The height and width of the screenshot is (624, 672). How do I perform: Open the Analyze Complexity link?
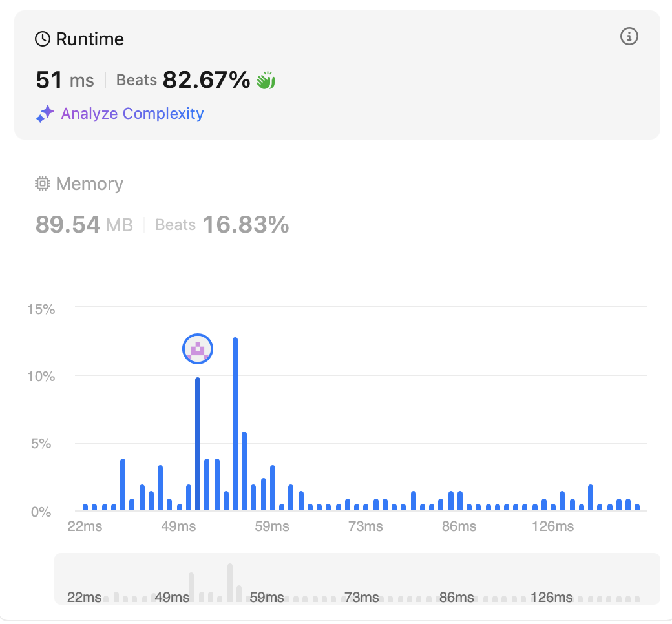132,114
